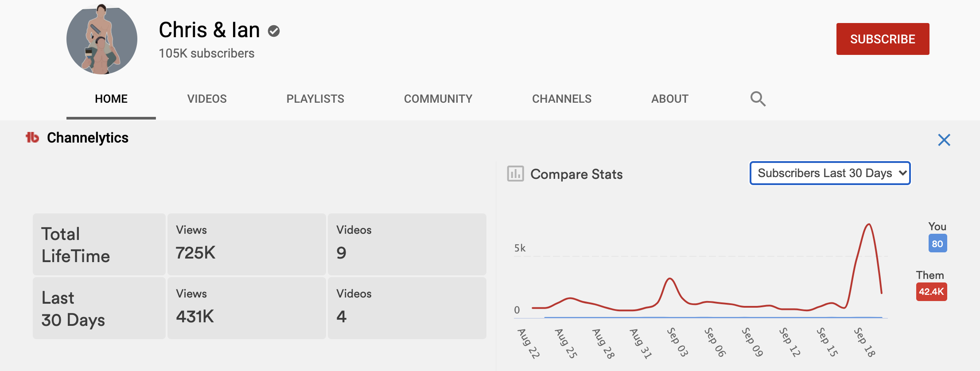Click the Compare Stats bar chart icon
The image size is (980, 371).
pyautogui.click(x=515, y=174)
